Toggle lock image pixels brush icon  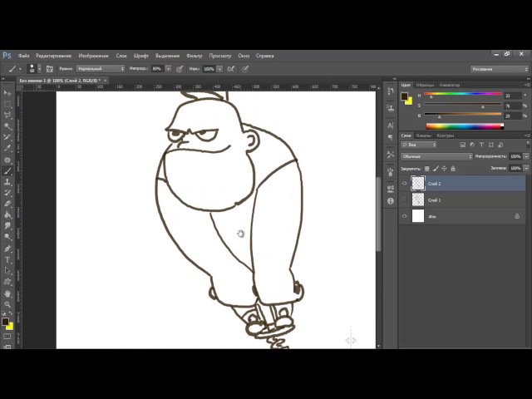coord(436,168)
